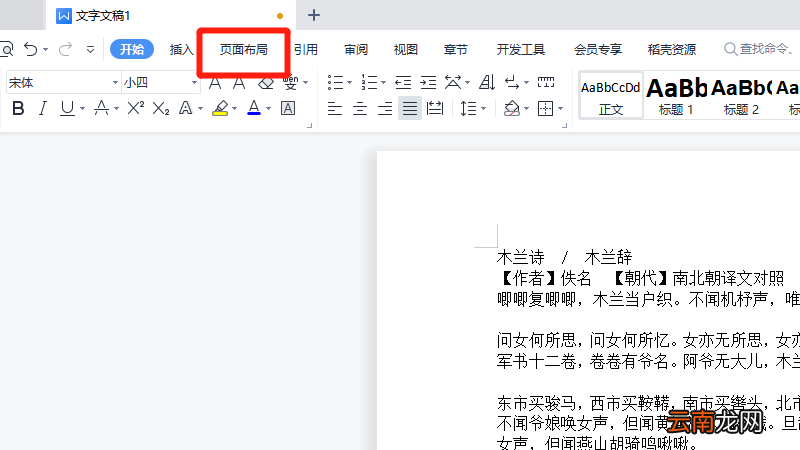
Task: Open the 会员专享 tab
Action: click(597, 49)
